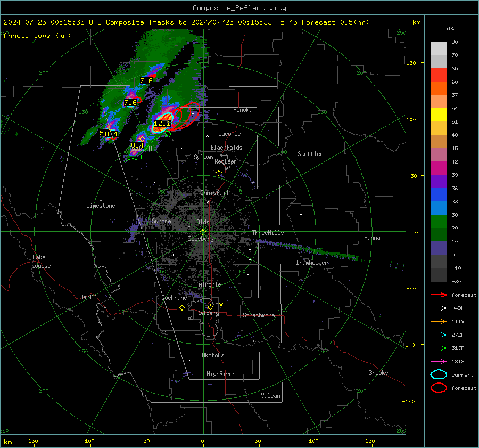Select the magenta 39-42 dBZ color band

pos(439,168)
